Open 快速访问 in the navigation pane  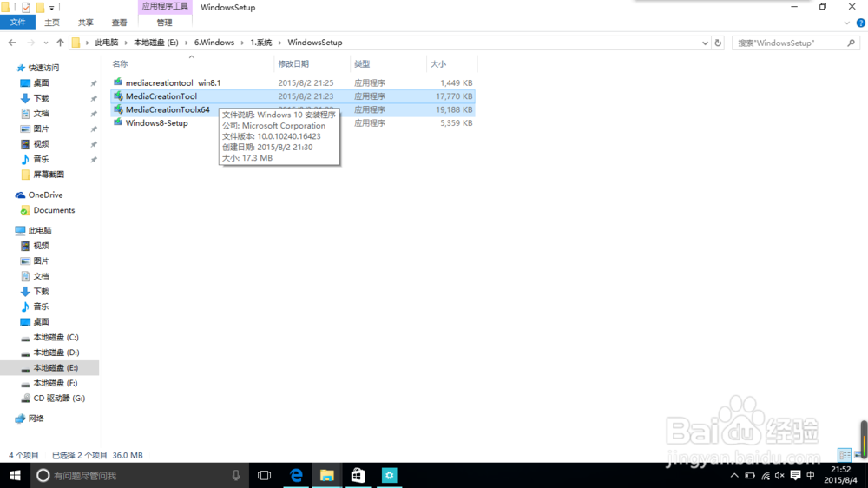coord(43,68)
